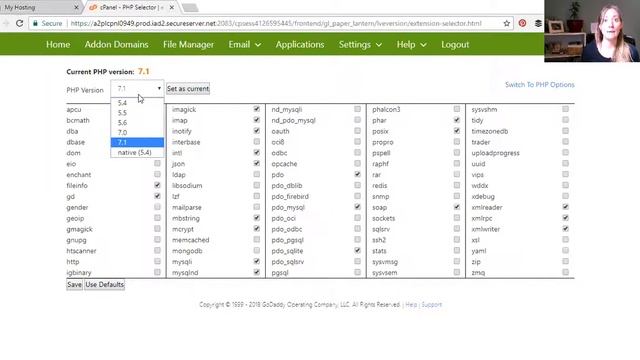
Task: Enable the xdebug extension
Action: [x=565, y=196]
